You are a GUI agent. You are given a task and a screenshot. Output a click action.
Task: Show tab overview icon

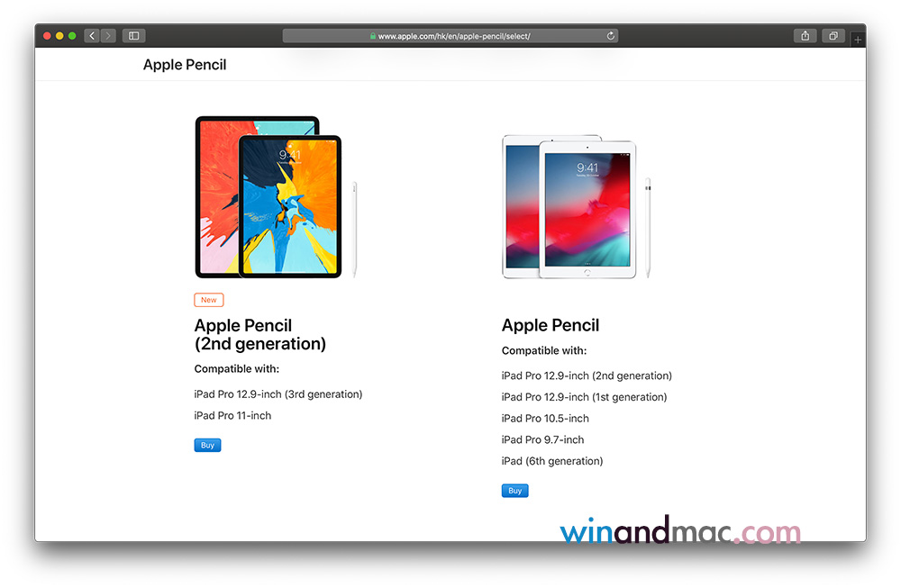click(x=833, y=36)
